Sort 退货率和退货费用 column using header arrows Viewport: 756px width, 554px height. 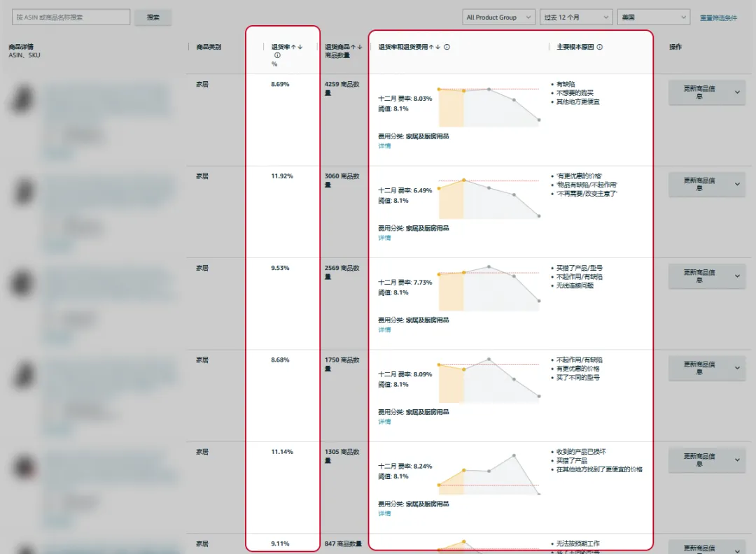coord(434,48)
